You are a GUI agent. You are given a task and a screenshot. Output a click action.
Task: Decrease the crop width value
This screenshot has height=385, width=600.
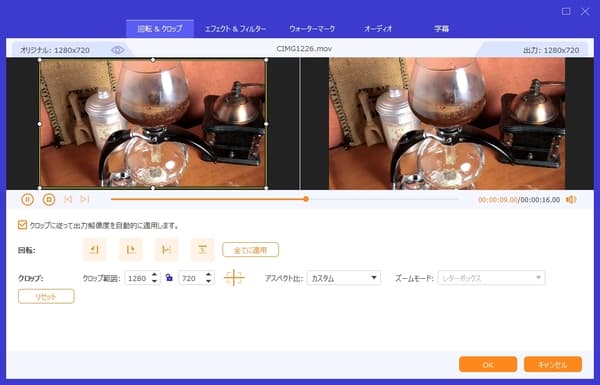pos(154,281)
